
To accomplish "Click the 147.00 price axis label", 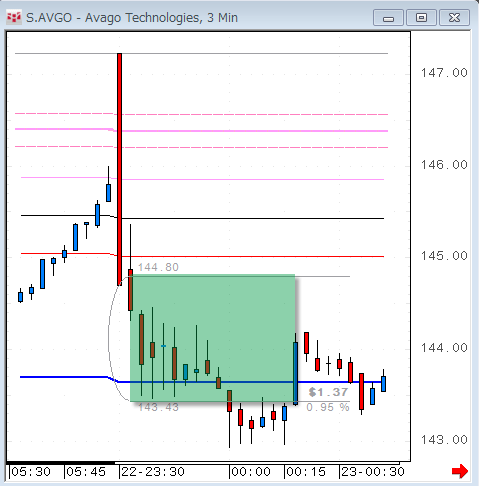I will tap(444, 73).
